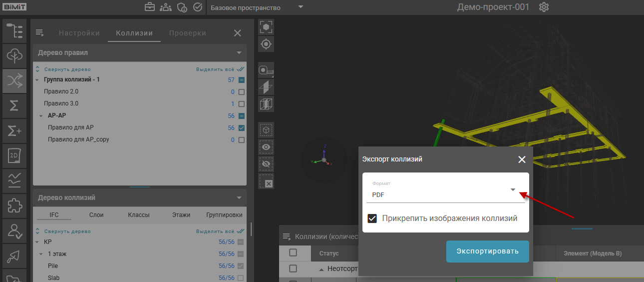Image resolution: width=644 pixels, height=282 pixels.
Task: Click the project settings gear icon
Action: point(544,7)
